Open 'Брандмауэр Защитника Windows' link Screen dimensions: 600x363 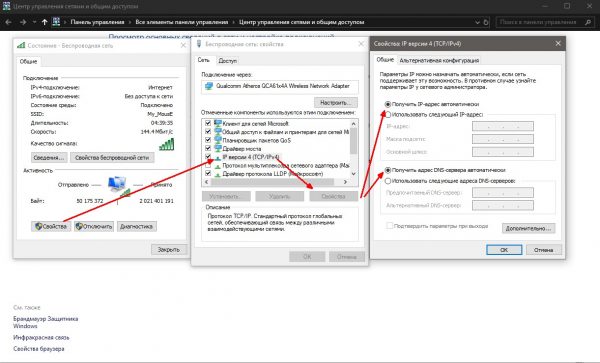(46, 322)
